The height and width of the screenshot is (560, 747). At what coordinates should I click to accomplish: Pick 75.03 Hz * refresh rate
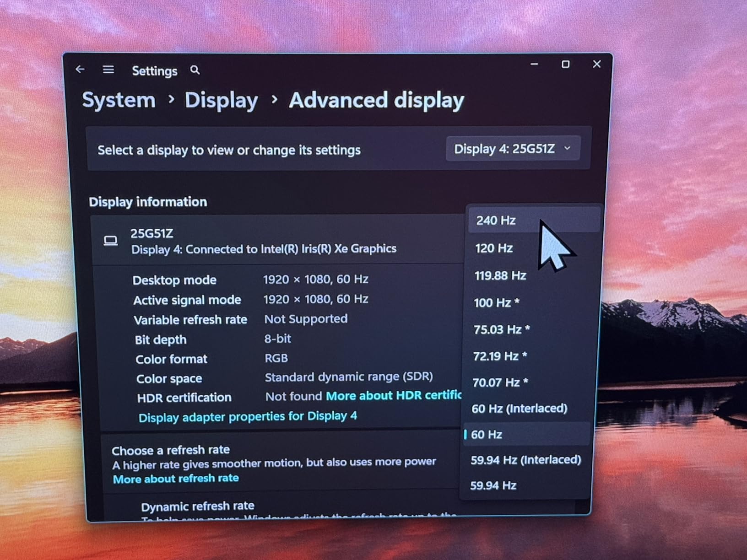(x=529, y=329)
